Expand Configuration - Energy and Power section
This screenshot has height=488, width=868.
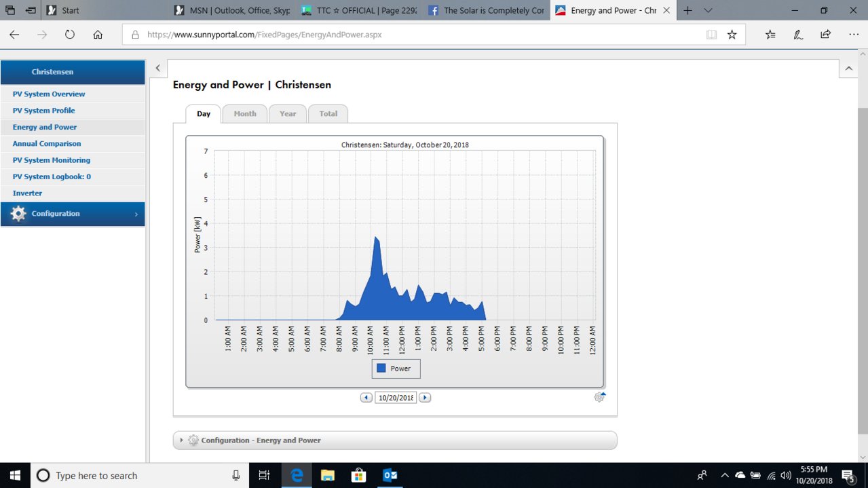click(395, 440)
